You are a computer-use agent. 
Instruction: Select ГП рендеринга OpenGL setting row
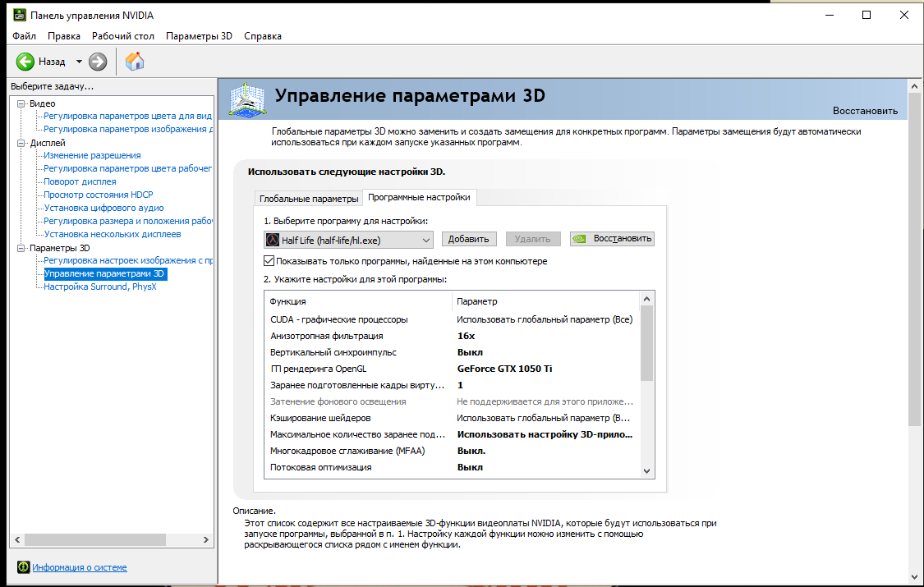click(x=452, y=369)
